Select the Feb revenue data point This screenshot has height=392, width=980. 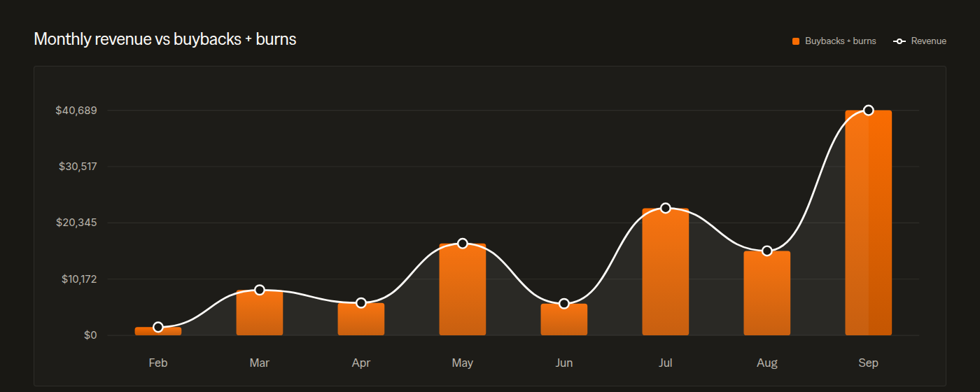coord(158,327)
